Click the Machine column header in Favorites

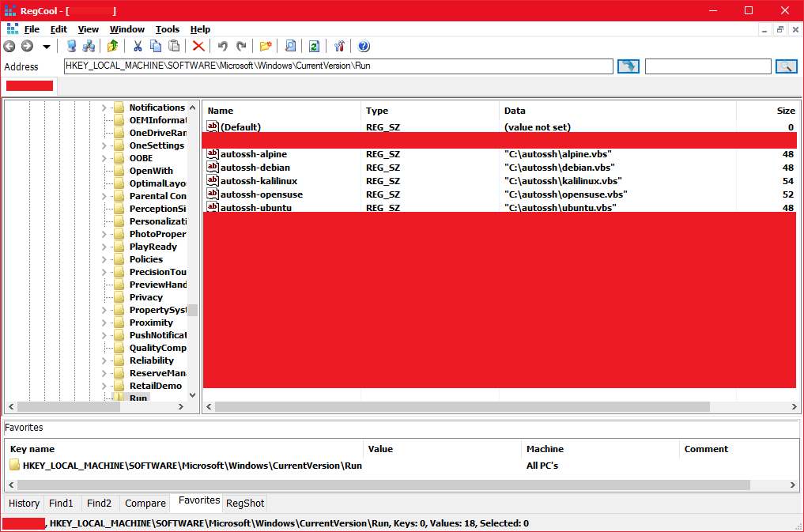pos(600,449)
